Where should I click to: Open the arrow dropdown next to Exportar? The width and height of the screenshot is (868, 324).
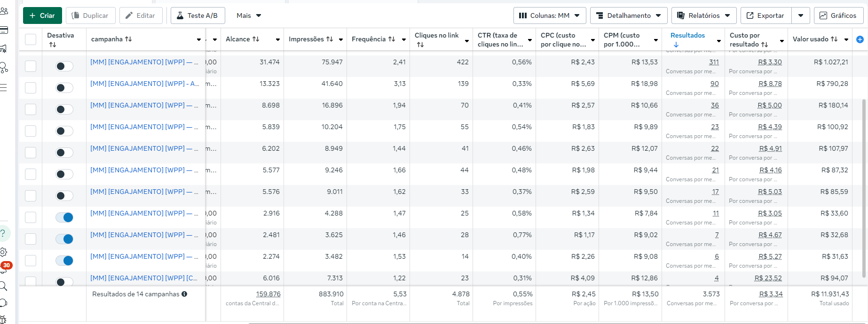point(800,15)
